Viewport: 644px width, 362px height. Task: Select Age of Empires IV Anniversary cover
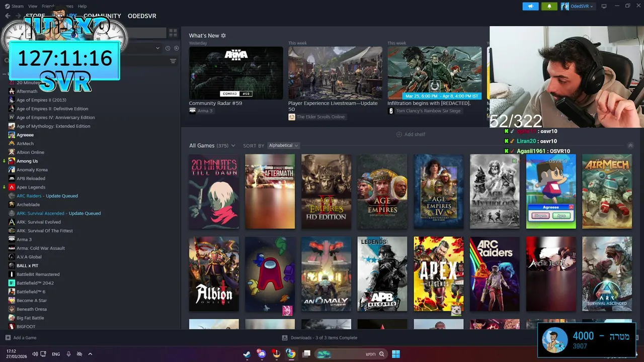(439, 192)
